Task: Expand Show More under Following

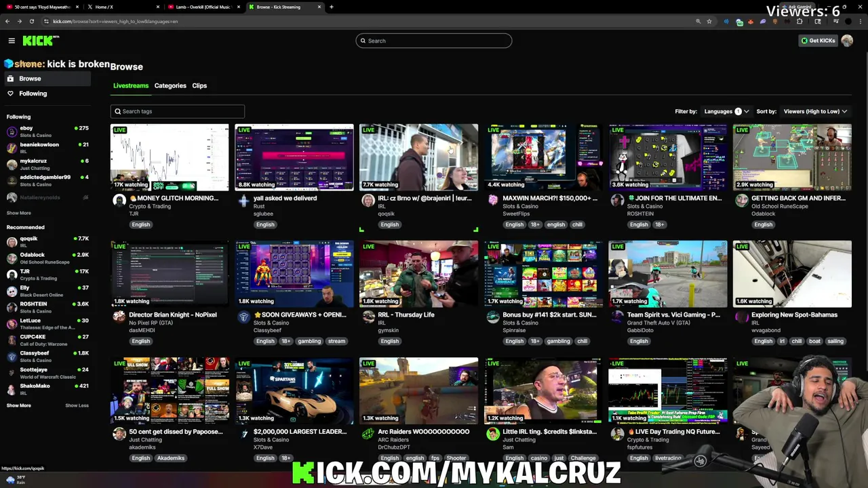Action: click(19, 213)
